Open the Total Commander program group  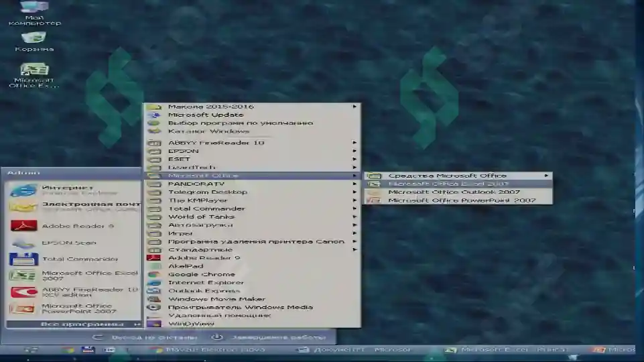pyautogui.click(x=252, y=208)
